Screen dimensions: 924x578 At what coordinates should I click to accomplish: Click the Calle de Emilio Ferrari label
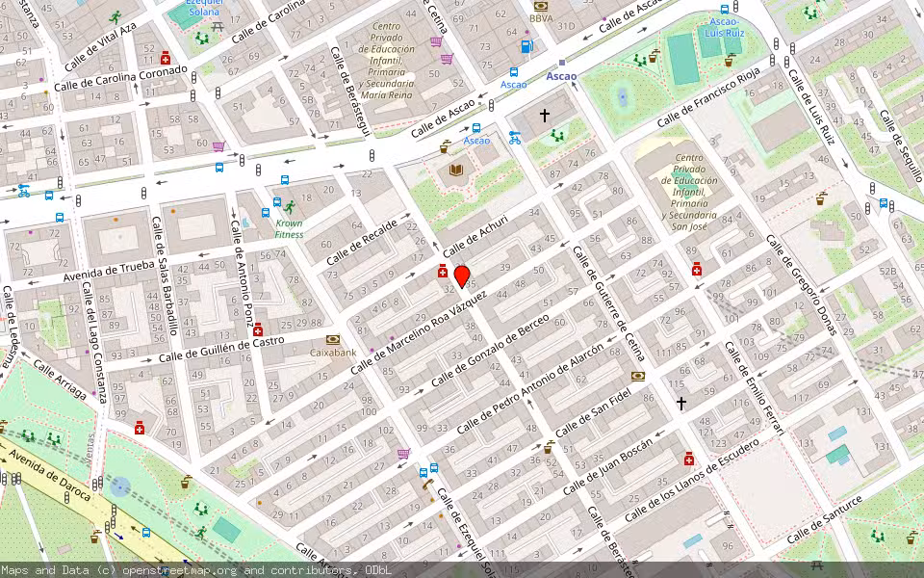pos(756,388)
